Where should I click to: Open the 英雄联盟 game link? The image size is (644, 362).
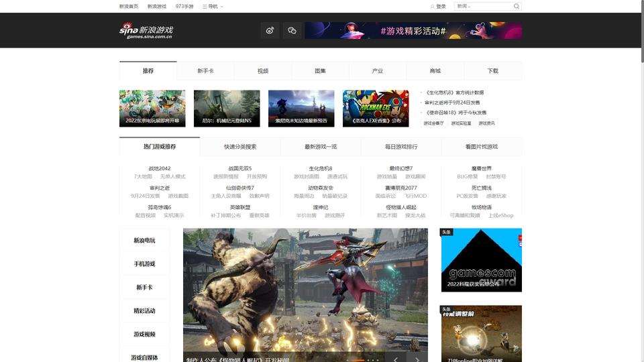[240, 207]
